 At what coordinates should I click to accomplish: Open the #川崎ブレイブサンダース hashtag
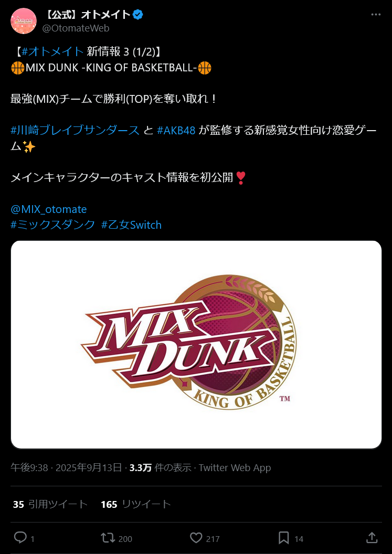75,131
